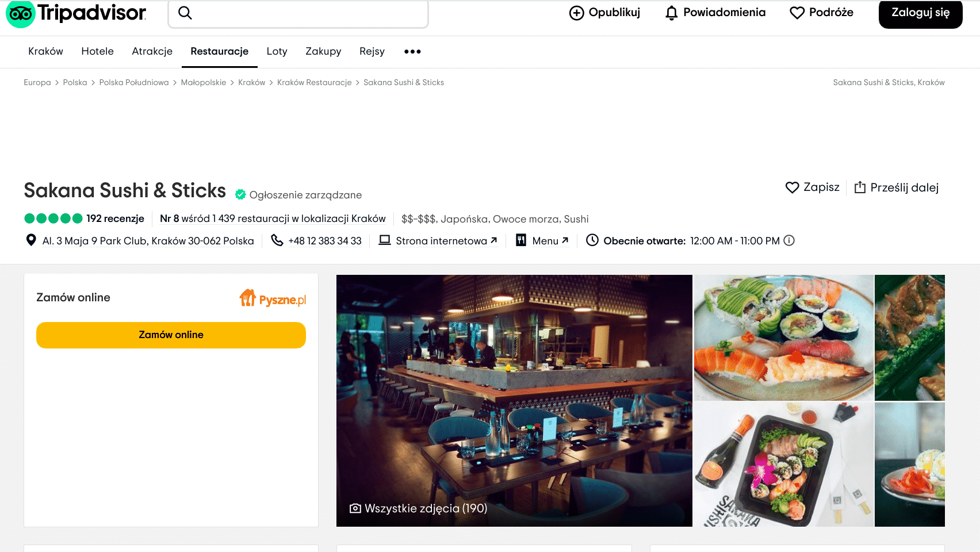Click the phone number +48 12 383 34 33

coord(325,241)
